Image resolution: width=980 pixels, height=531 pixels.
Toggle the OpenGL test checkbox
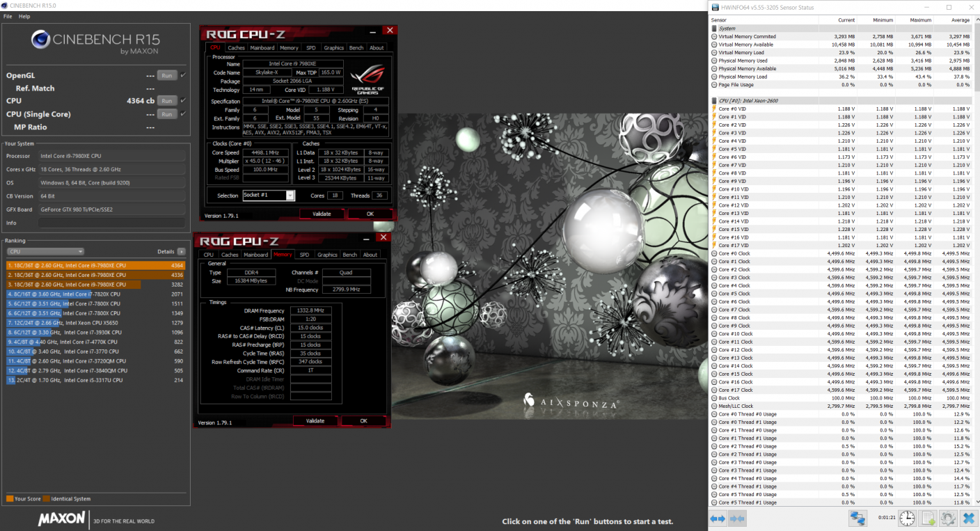(x=183, y=75)
